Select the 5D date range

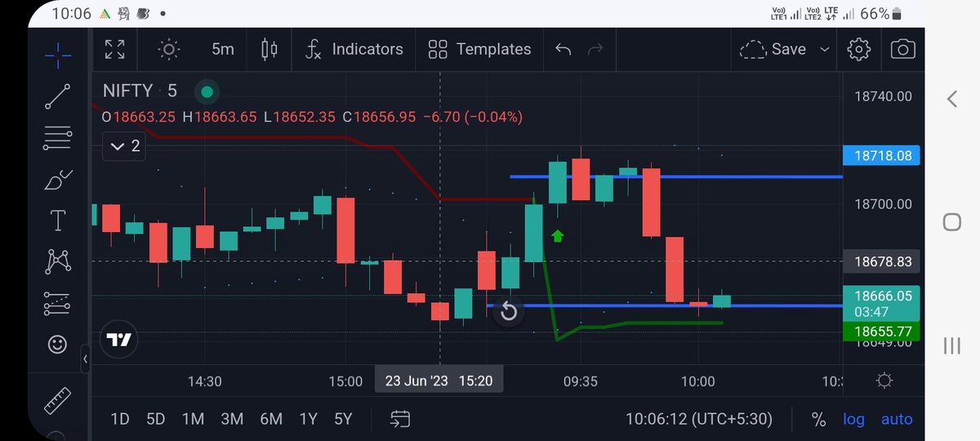(156, 419)
